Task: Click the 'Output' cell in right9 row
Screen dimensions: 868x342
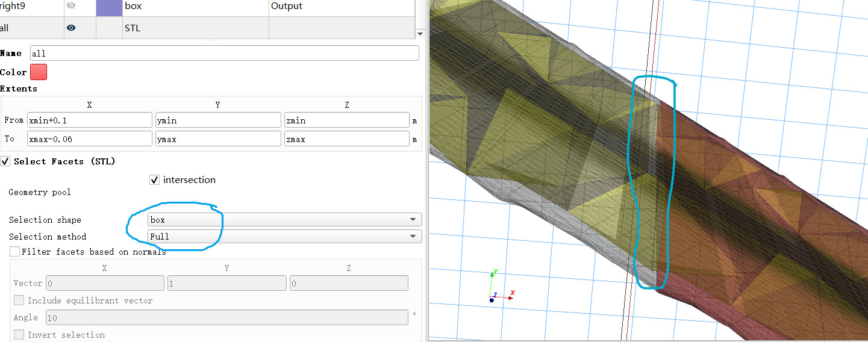Action: click(x=340, y=6)
